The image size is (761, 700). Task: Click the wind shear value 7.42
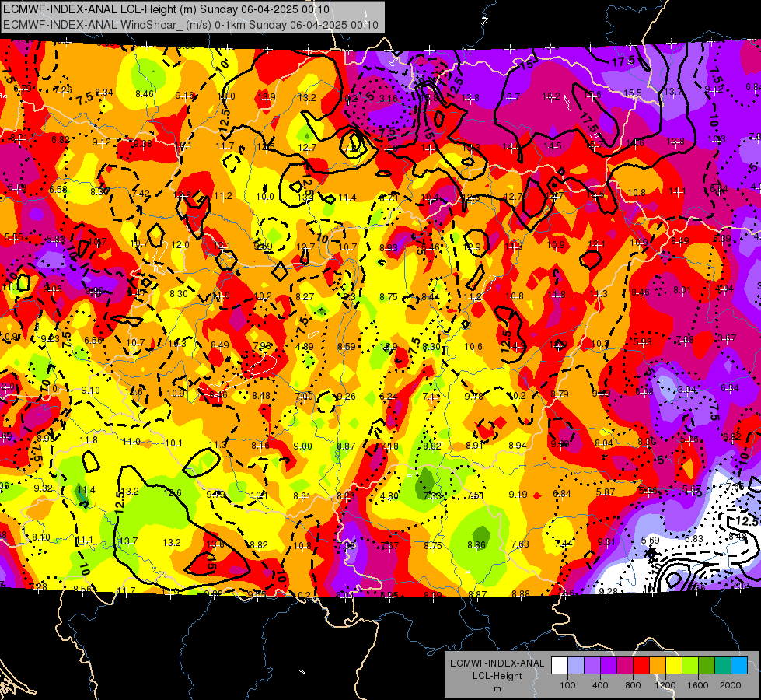(x=141, y=194)
